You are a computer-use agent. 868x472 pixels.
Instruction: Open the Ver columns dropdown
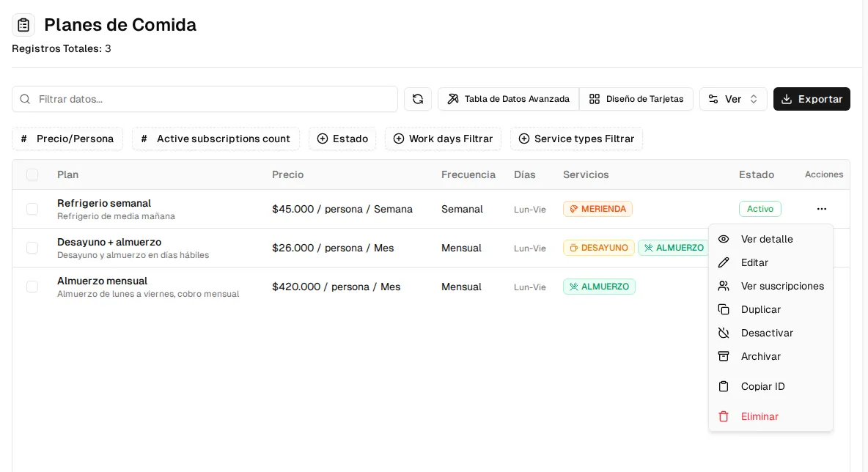(x=733, y=99)
